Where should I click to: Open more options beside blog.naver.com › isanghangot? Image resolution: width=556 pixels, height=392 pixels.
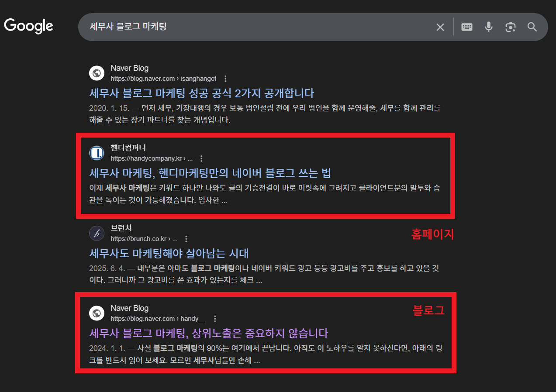pos(225,79)
